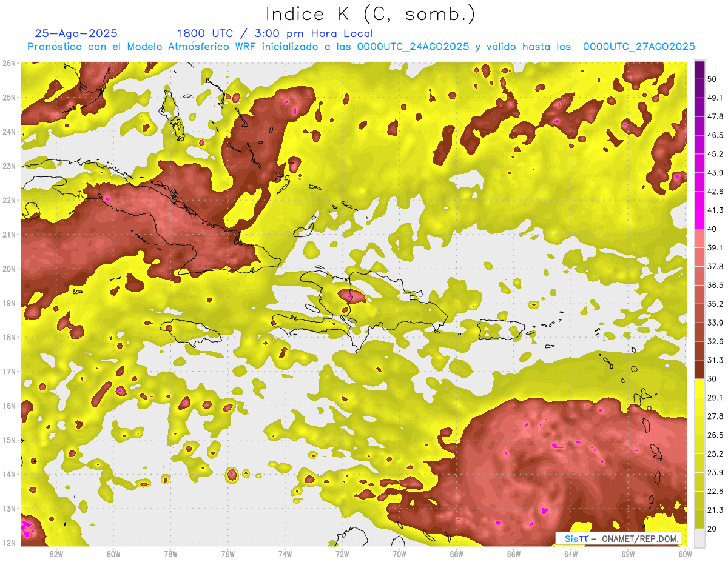Click the 26N latitude axis label
This screenshot has width=728, height=562.
[x=9, y=63]
